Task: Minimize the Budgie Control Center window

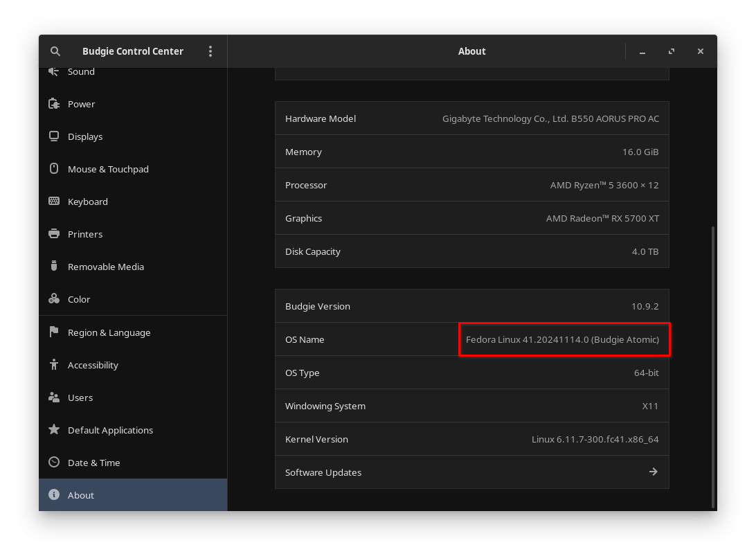Action: click(642, 51)
